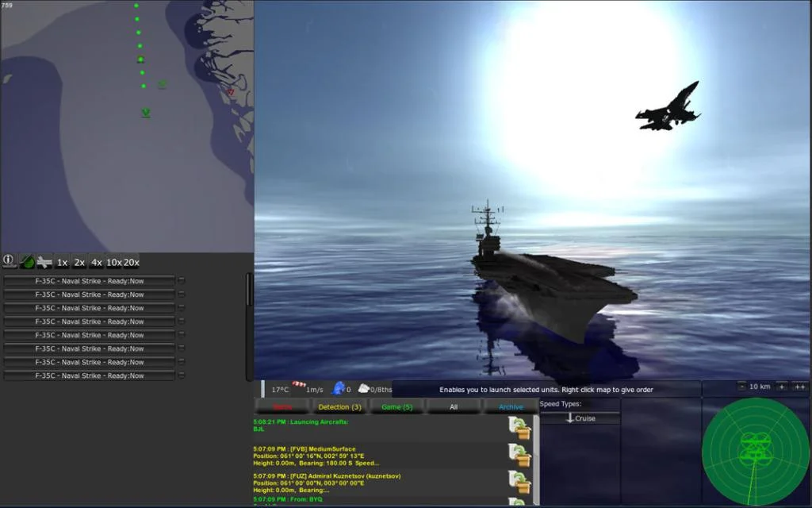The width and height of the screenshot is (812, 508).
Task: Click the blue wind indicator icon
Action: (x=338, y=389)
